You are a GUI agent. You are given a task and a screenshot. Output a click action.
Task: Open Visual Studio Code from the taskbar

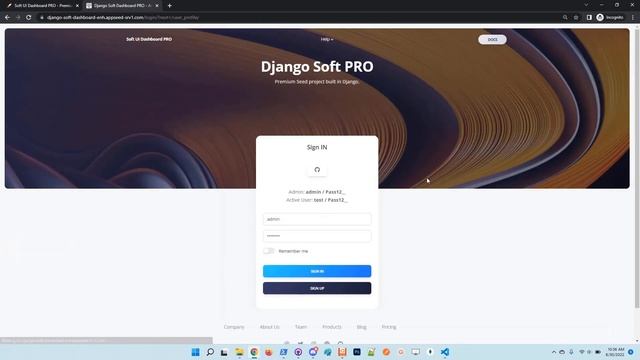[x=445, y=352]
